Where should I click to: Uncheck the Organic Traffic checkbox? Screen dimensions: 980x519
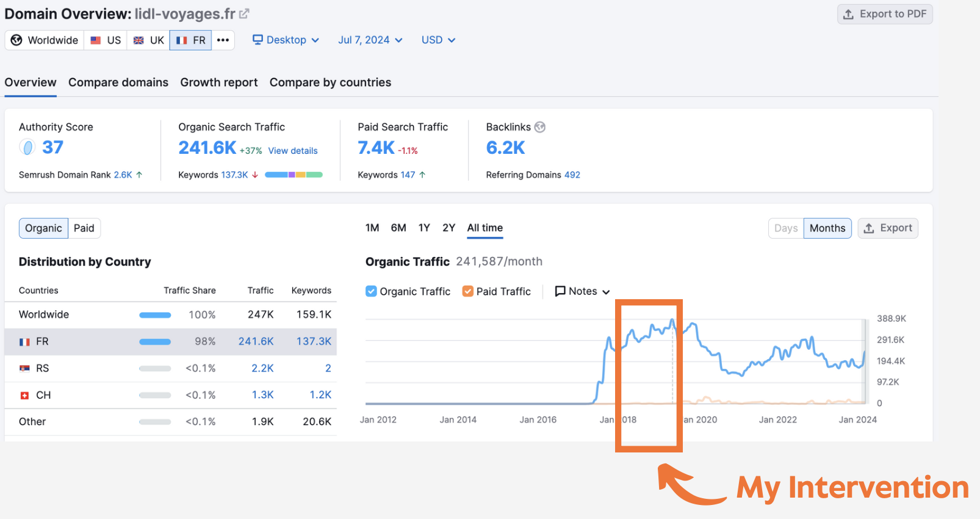[371, 291]
